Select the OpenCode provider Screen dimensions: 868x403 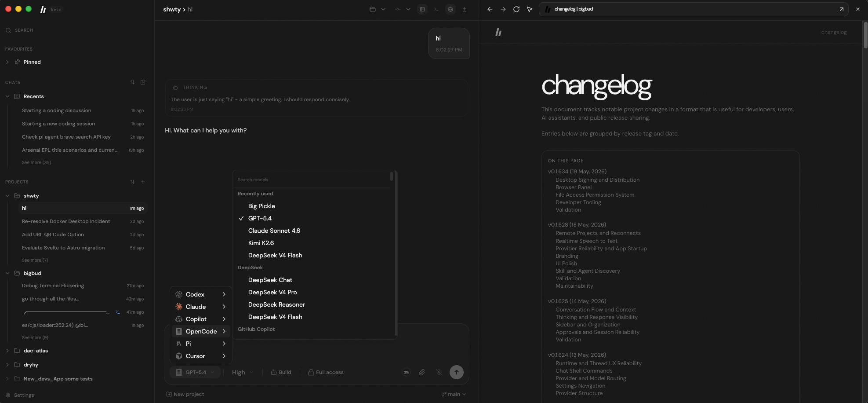[x=201, y=331]
